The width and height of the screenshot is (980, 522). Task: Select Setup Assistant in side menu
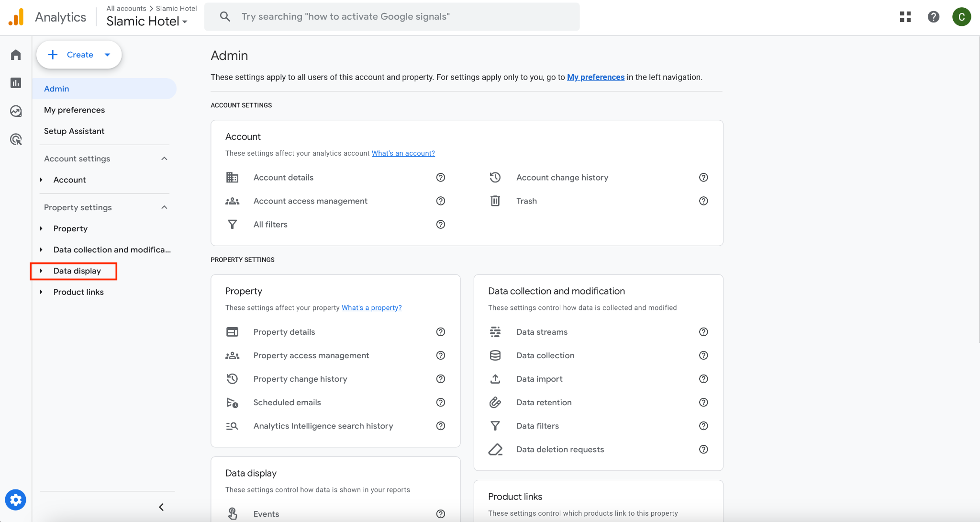[74, 131]
